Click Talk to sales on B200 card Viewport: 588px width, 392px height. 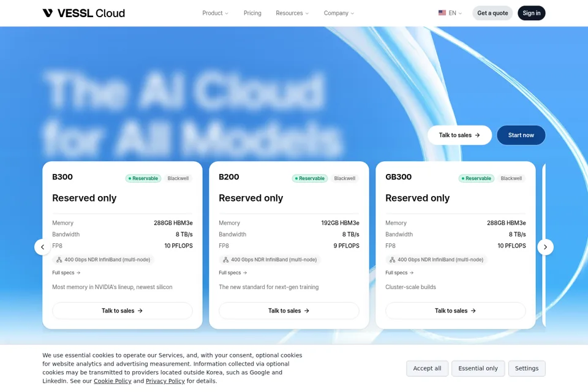click(288, 311)
